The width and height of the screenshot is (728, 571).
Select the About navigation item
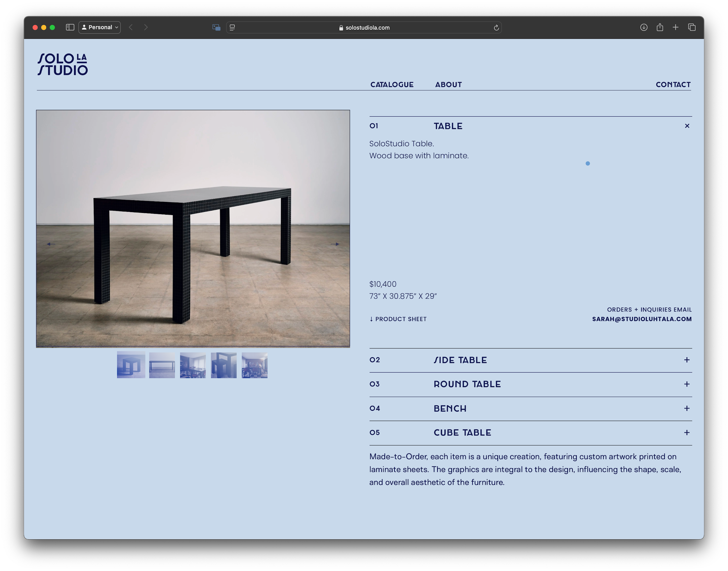pos(448,84)
